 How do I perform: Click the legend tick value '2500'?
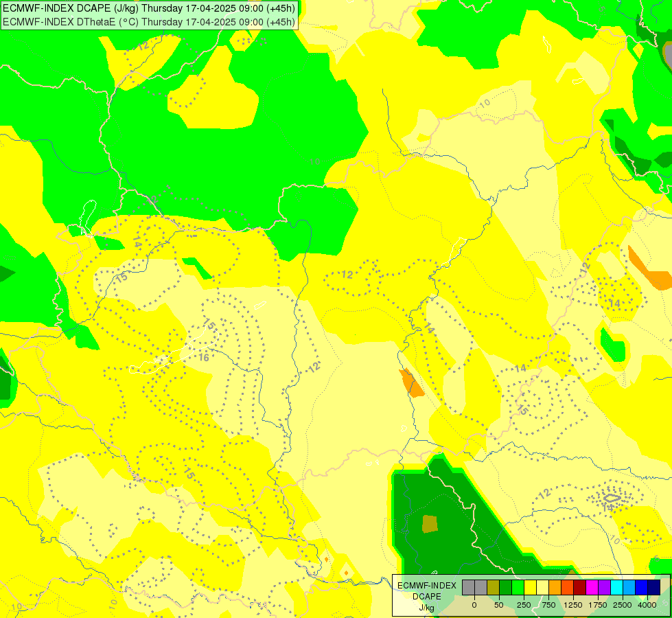pos(623,605)
